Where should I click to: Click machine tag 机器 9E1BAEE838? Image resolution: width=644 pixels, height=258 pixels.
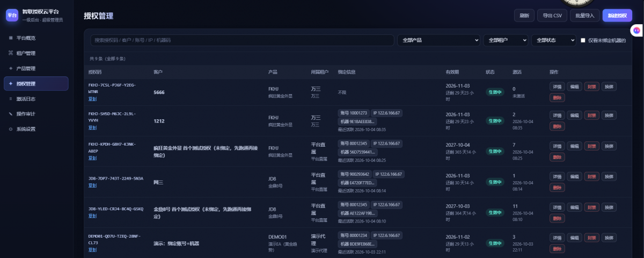point(357,121)
